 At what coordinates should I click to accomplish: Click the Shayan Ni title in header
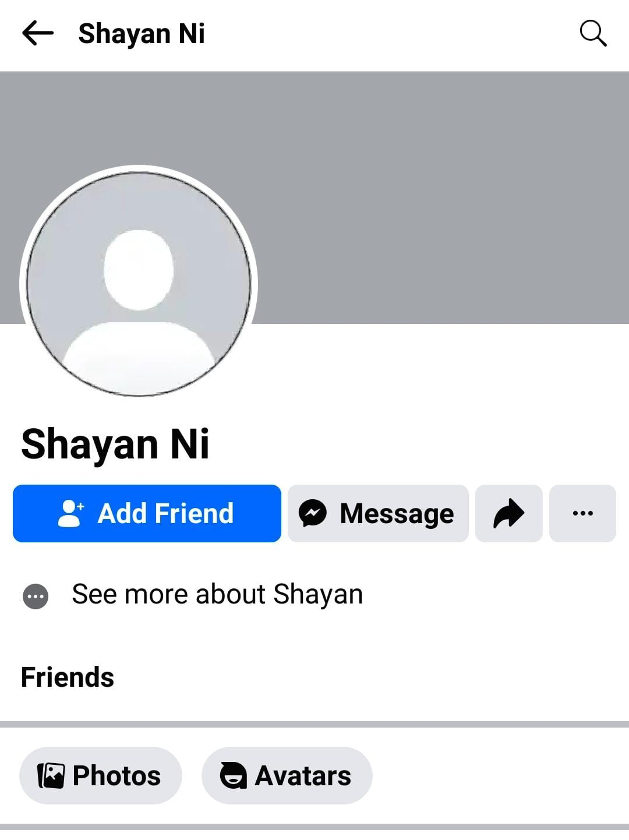tap(142, 34)
